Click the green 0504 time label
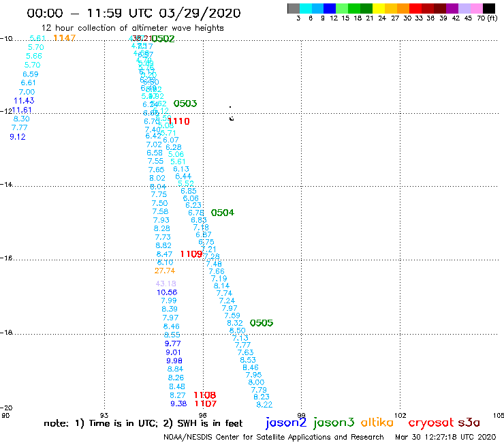The height and width of the screenshot is (443, 504). [x=223, y=213]
